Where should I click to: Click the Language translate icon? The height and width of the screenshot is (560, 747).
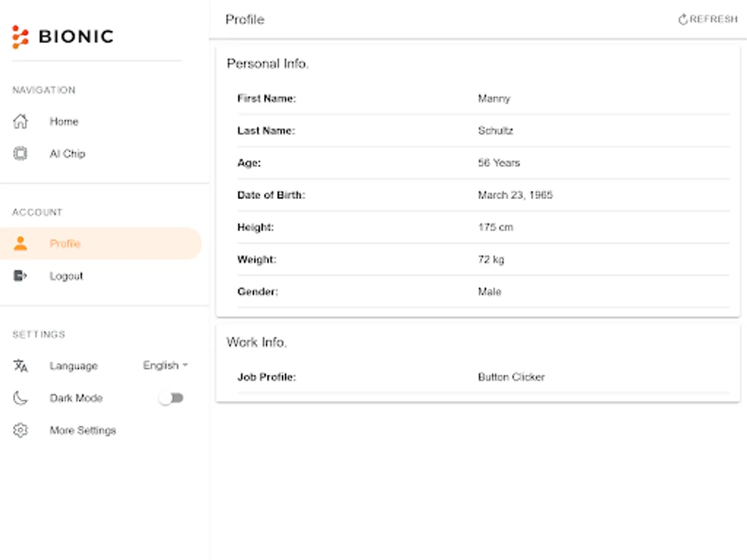click(21, 366)
